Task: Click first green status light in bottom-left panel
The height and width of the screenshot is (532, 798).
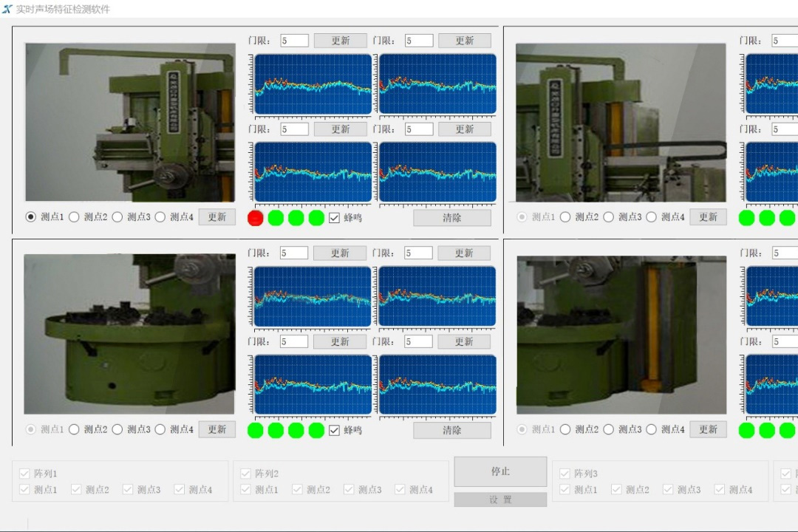Action: point(256,430)
